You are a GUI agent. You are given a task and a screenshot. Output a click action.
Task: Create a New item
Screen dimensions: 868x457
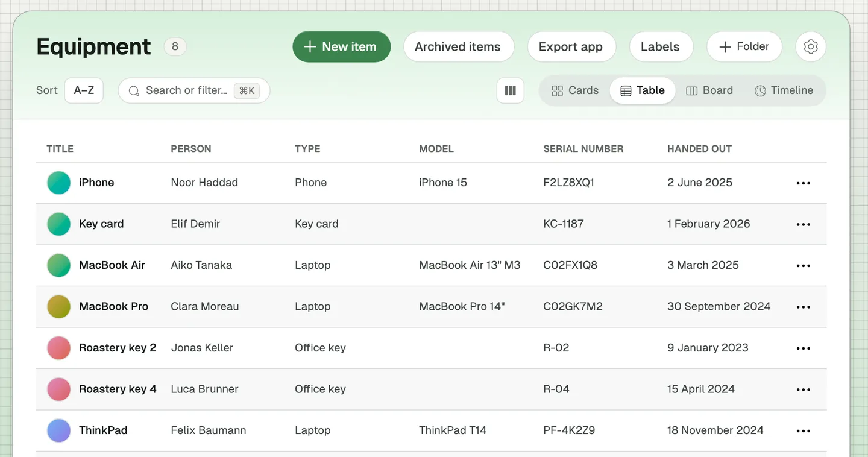tap(342, 47)
